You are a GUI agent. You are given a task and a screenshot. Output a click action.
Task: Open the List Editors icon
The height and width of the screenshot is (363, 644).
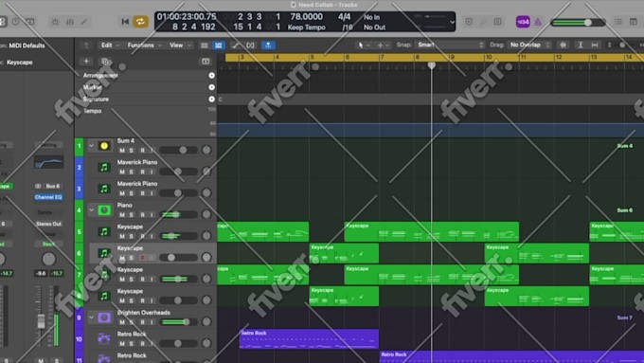[618, 22]
